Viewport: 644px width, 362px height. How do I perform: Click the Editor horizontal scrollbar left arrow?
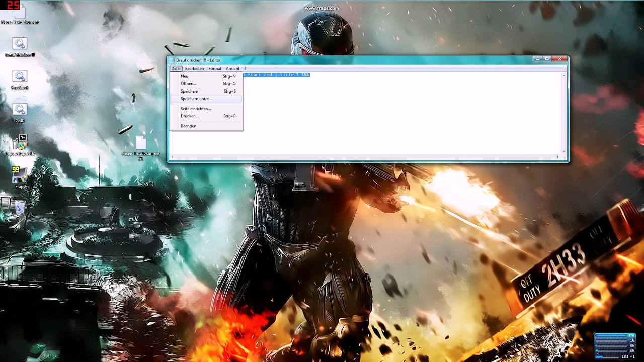(x=172, y=157)
